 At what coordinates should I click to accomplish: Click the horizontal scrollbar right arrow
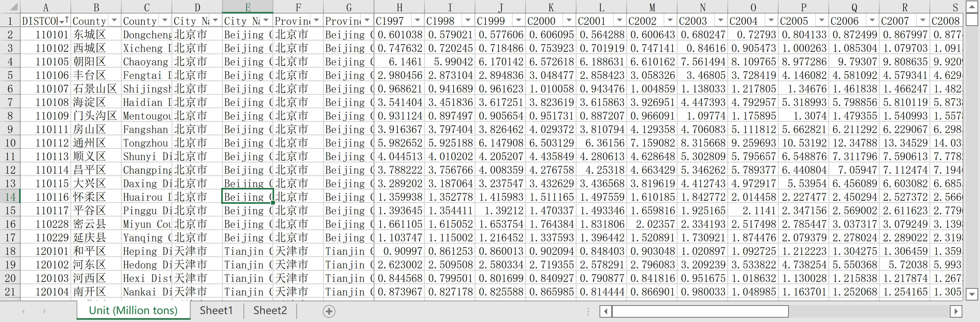click(x=956, y=311)
